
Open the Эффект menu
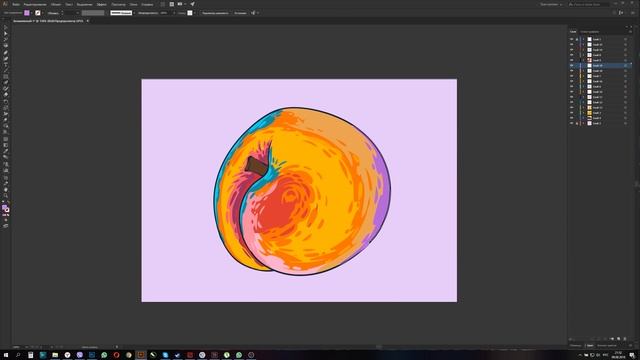[102, 4]
